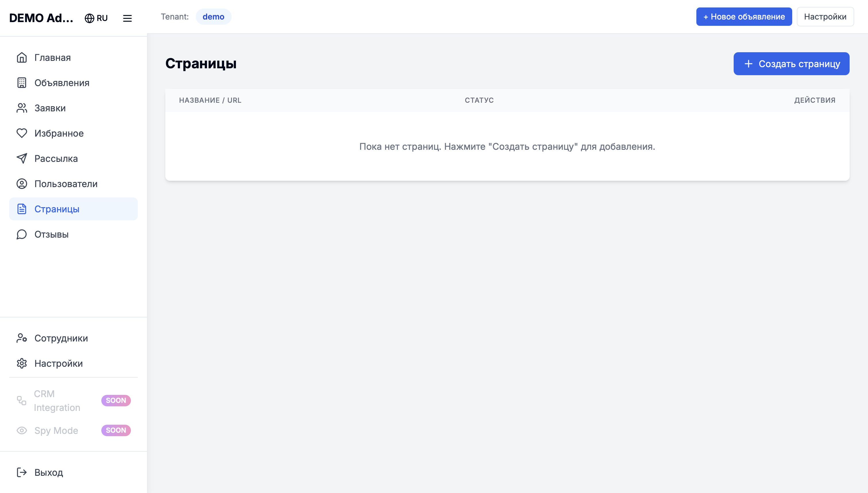The width and height of the screenshot is (868, 493).
Task: Open the demo tenant selector
Action: point(213,17)
